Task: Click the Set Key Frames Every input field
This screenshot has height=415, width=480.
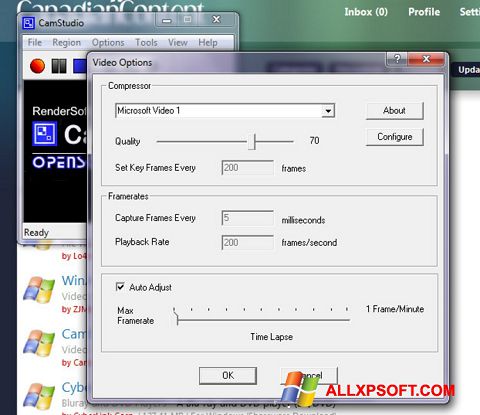Action: [247, 168]
